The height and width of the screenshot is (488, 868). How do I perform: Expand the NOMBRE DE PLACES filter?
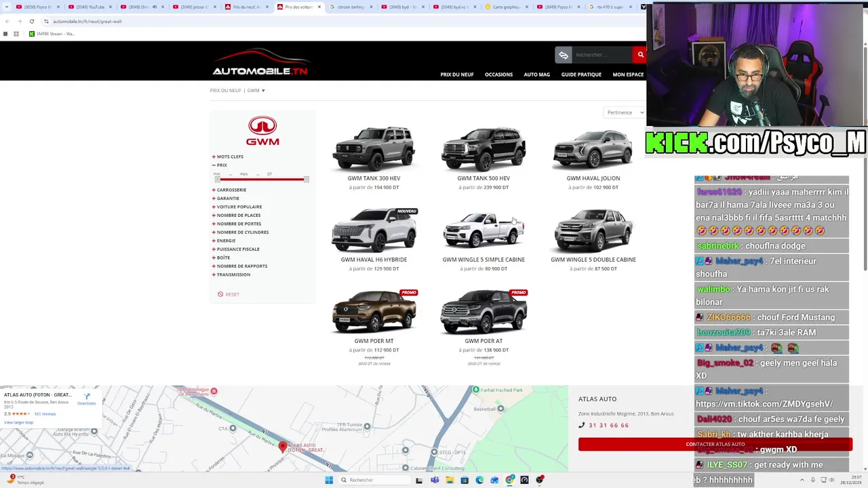point(236,216)
